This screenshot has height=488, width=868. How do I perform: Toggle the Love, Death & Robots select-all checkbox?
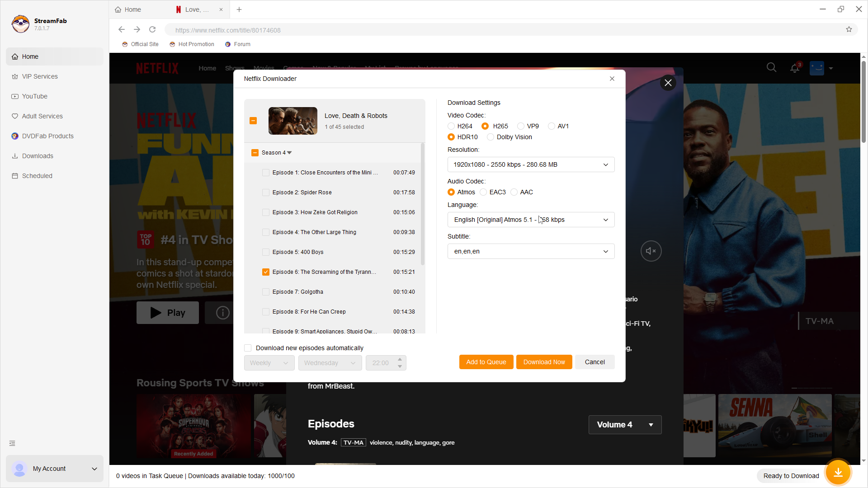tap(253, 121)
